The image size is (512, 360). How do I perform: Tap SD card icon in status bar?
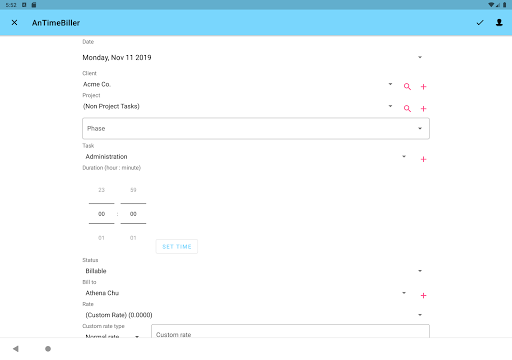tap(34, 5)
